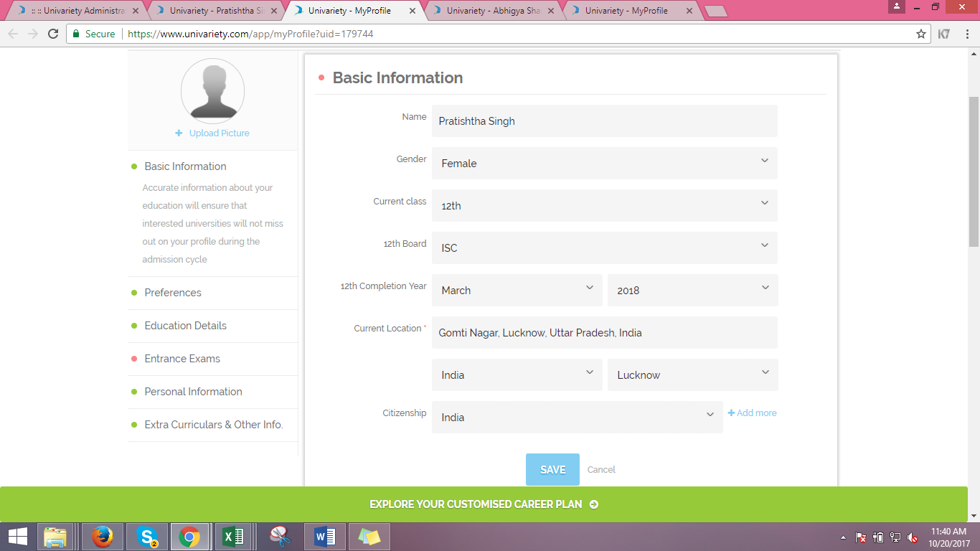
Task: Open Sticky Notes taskbar icon
Action: (x=369, y=537)
